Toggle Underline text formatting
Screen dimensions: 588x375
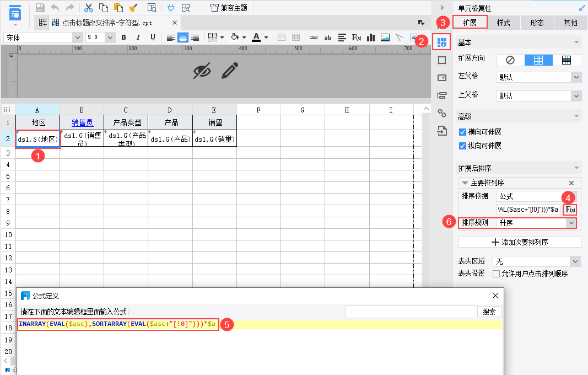point(153,37)
